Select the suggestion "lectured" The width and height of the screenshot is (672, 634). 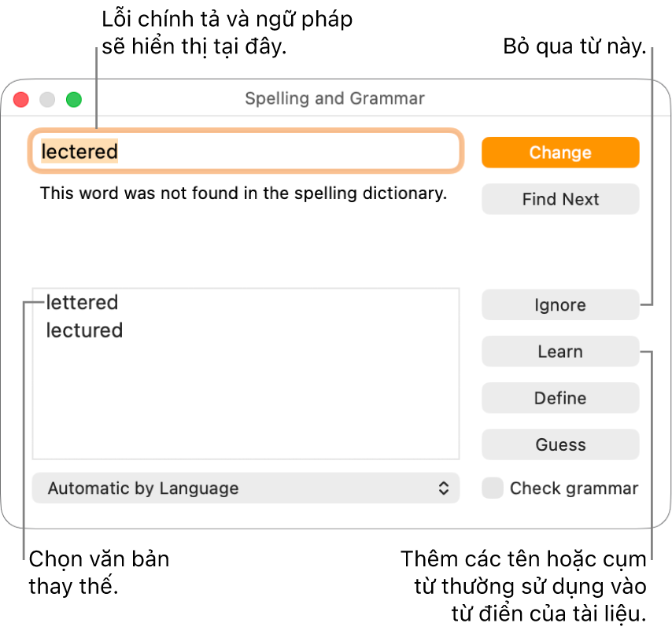point(84,330)
